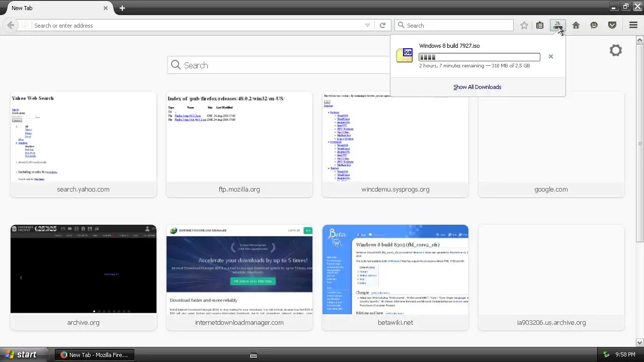644x362 pixels.
Task: Open the betawiki.net tile
Action: pyautogui.click(x=395, y=278)
